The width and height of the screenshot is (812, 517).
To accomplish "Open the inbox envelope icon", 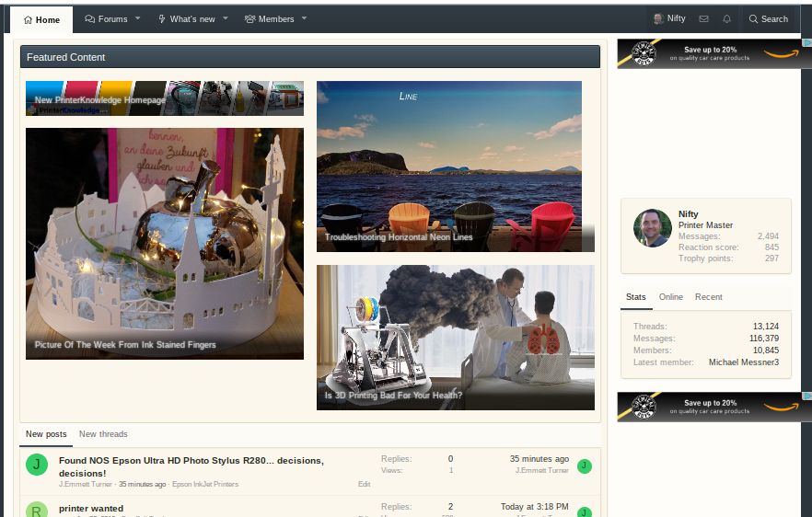I will [703, 18].
